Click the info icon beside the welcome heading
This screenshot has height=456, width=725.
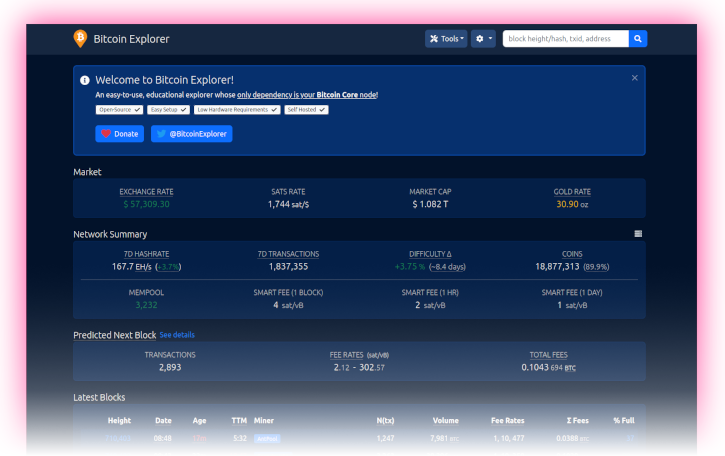85,80
